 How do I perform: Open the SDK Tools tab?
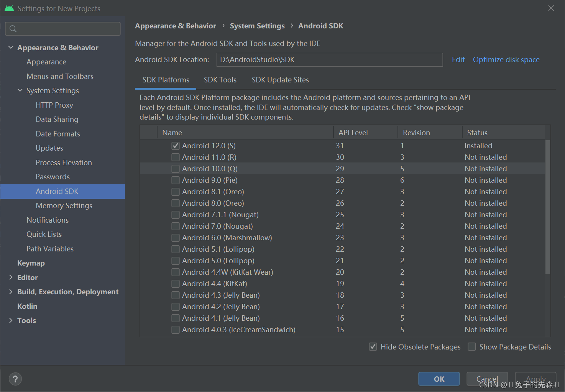click(x=220, y=80)
